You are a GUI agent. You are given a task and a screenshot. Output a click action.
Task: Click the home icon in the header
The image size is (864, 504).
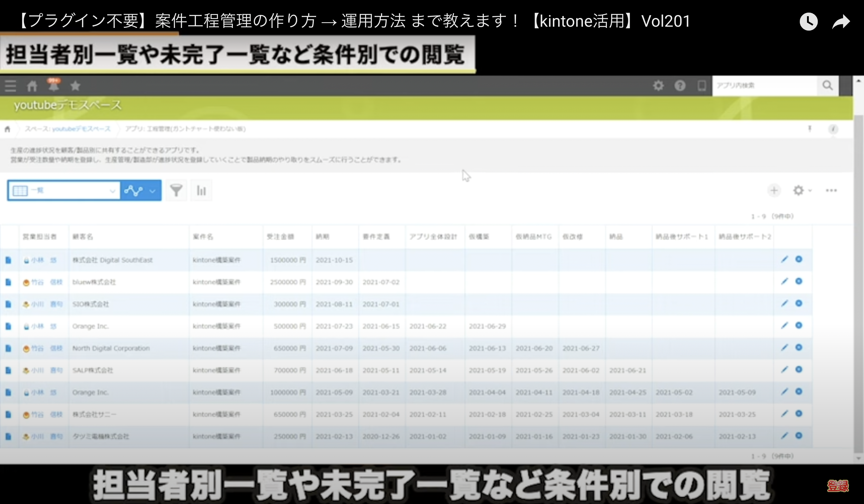(32, 86)
